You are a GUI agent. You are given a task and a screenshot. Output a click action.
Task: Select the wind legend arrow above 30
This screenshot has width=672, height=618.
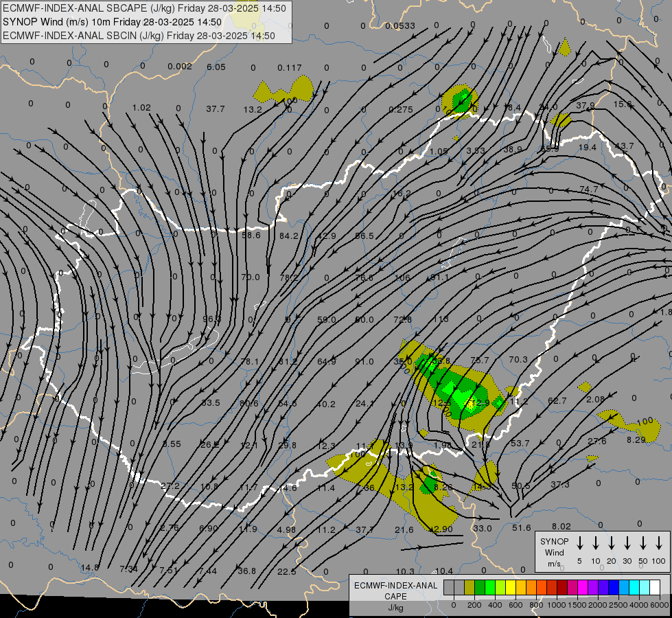coord(627,543)
